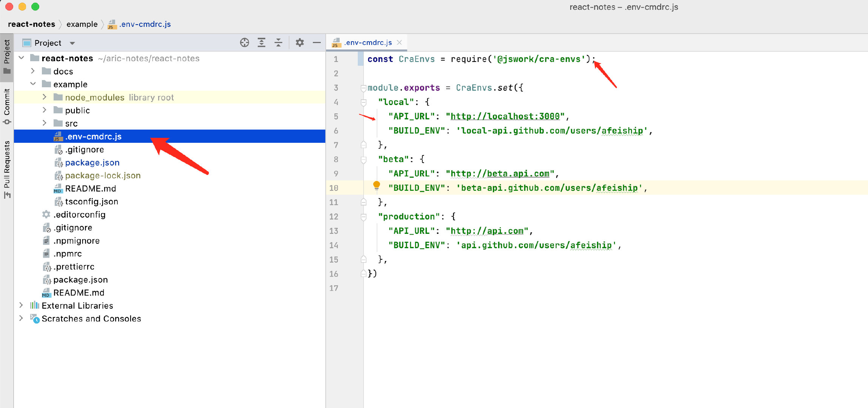Click the .editorconfig gear file icon

46,215
